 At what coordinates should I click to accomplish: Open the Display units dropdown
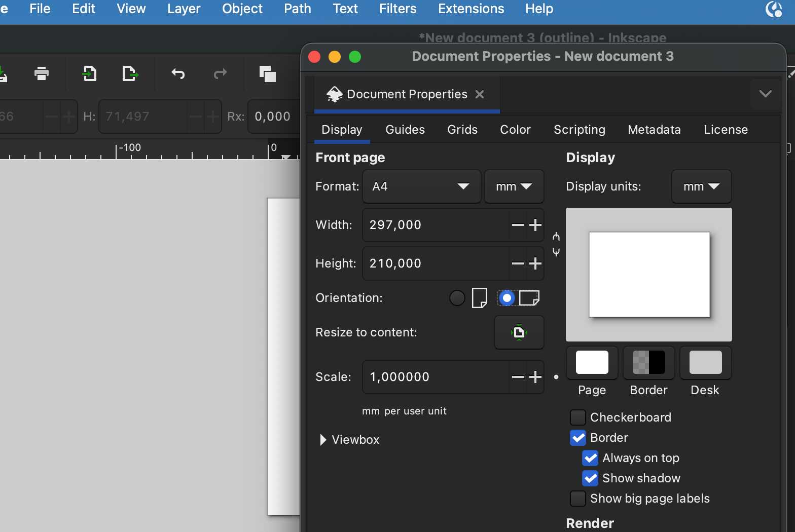(702, 186)
